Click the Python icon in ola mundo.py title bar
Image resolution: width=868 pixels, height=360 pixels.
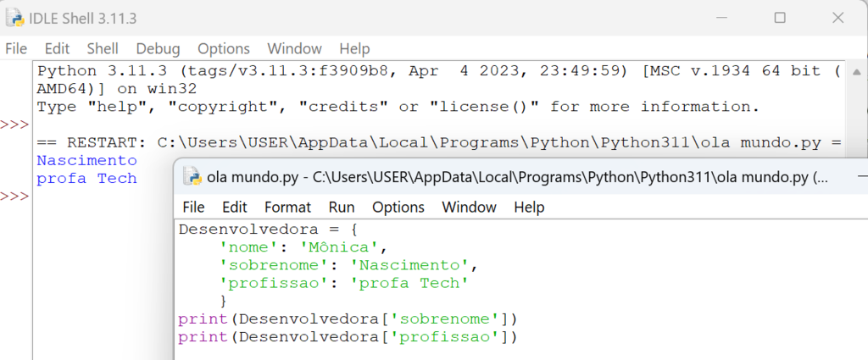pyautogui.click(x=192, y=178)
